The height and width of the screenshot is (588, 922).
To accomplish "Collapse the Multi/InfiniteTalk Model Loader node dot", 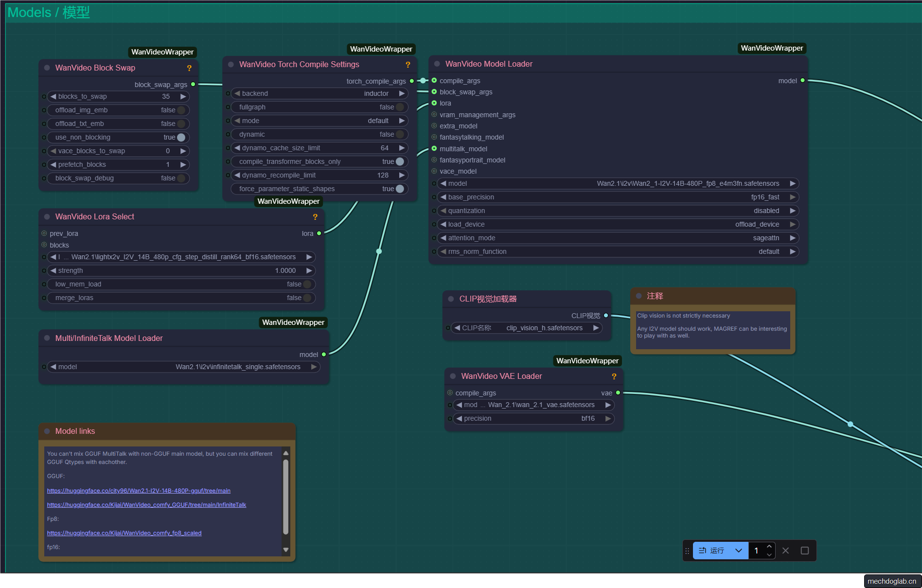I will 47,339.
